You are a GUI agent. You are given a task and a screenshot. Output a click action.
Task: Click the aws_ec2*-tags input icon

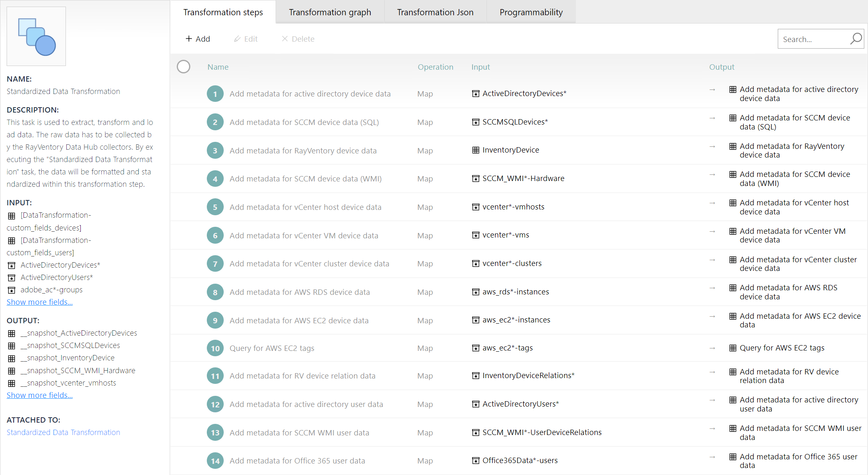pos(475,348)
